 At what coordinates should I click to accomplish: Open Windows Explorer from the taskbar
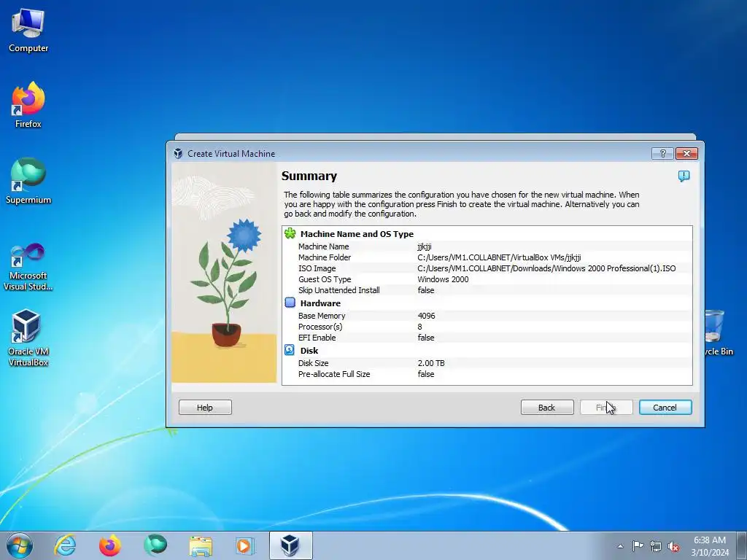click(201, 545)
